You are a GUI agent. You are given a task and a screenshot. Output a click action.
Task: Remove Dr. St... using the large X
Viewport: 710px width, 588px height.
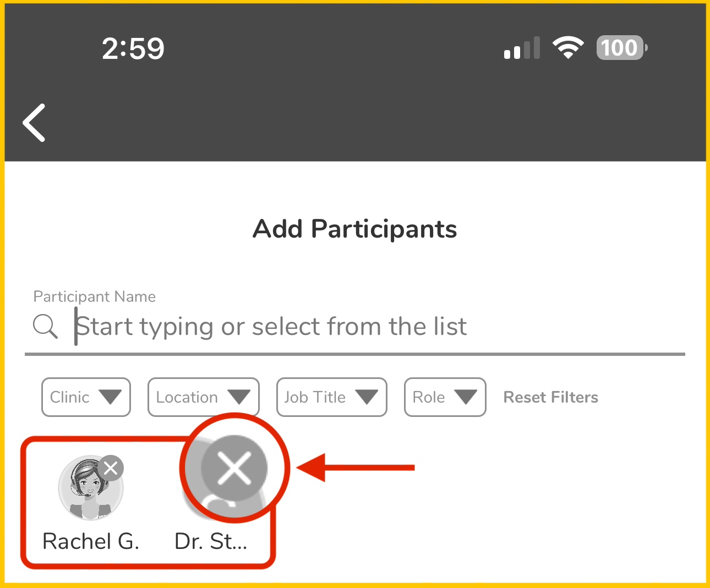pos(234,468)
